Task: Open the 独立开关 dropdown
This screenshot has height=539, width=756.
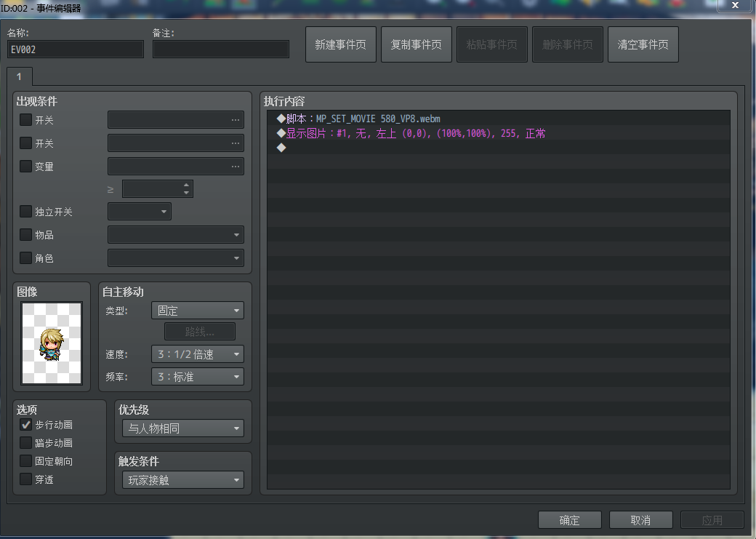Action: 140,212
